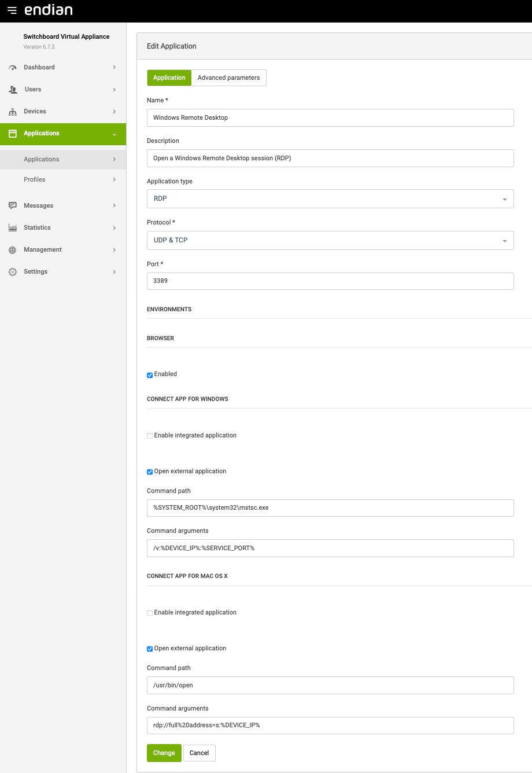Switch to the Advanced parameters tab

tap(228, 78)
